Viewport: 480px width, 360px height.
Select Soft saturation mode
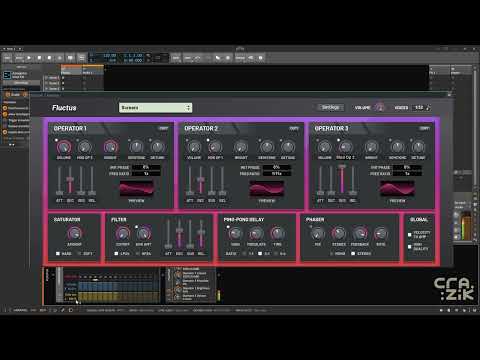[x=79, y=254]
